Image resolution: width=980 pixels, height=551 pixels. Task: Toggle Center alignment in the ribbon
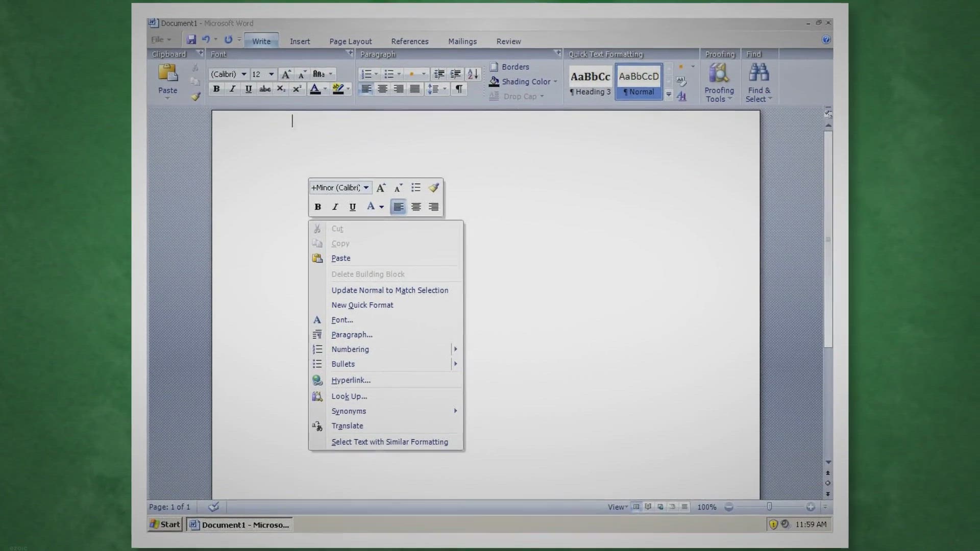pos(382,89)
